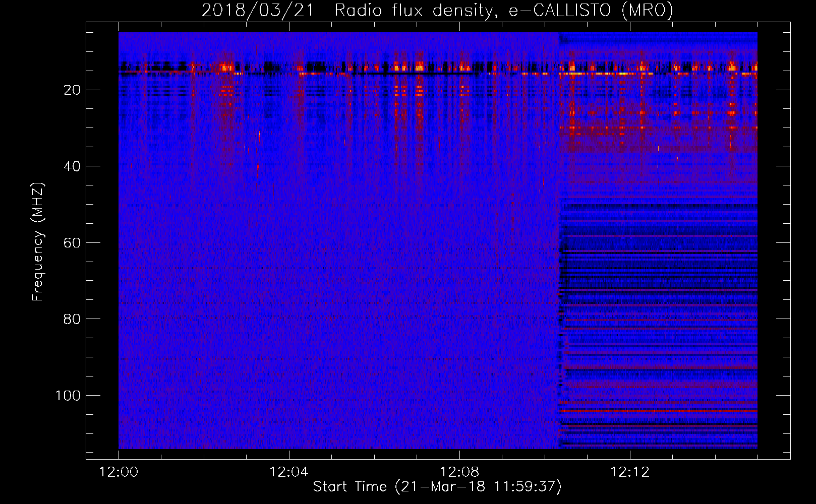Click the plot title "Radio flux density, e-CALLISTO (MRO)"
816x504 pixels.
point(504,11)
